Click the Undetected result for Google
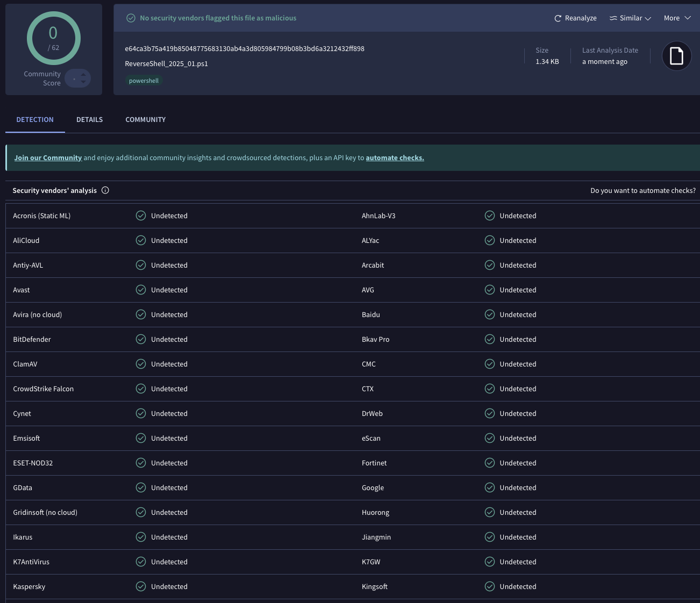The image size is (700, 603). tap(518, 488)
